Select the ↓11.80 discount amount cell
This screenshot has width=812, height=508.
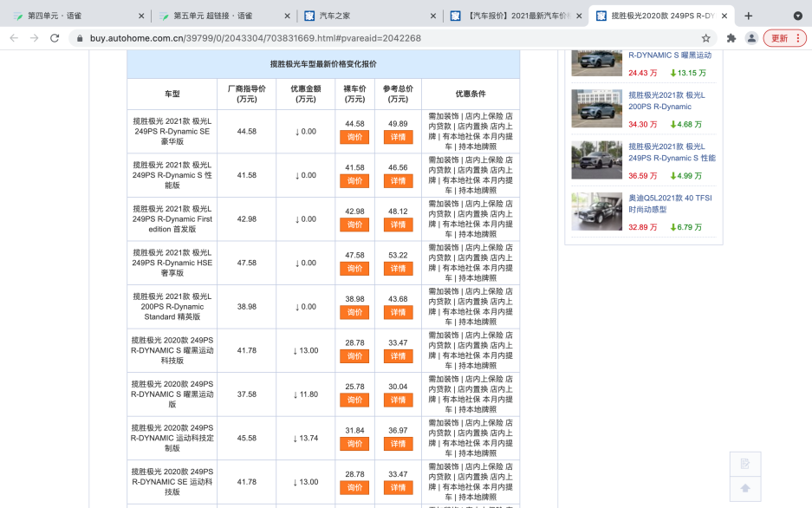[306, 394]
